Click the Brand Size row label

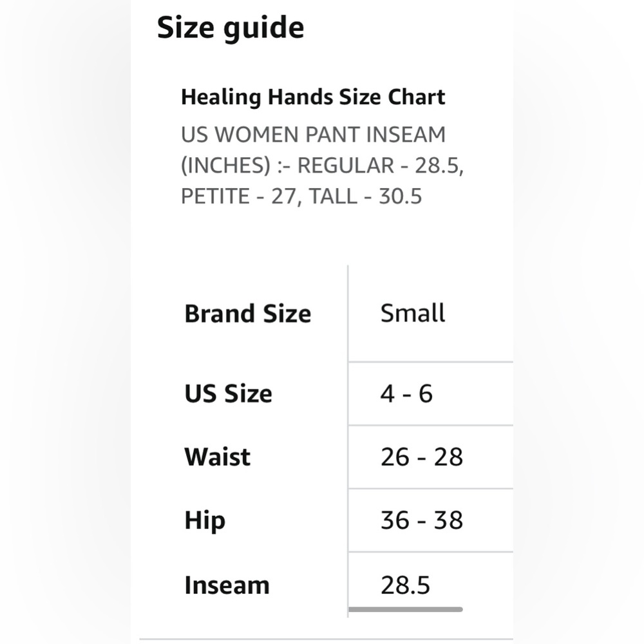click(x=248, y=314)
